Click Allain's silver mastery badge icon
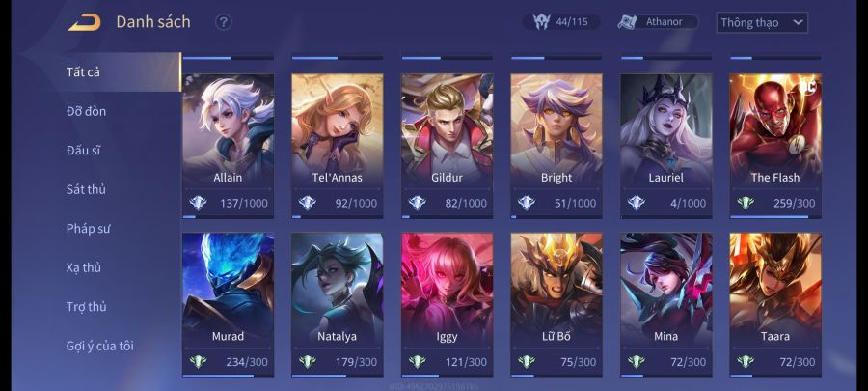This screenshot has height=391, width=868. [x=198, y=203]
